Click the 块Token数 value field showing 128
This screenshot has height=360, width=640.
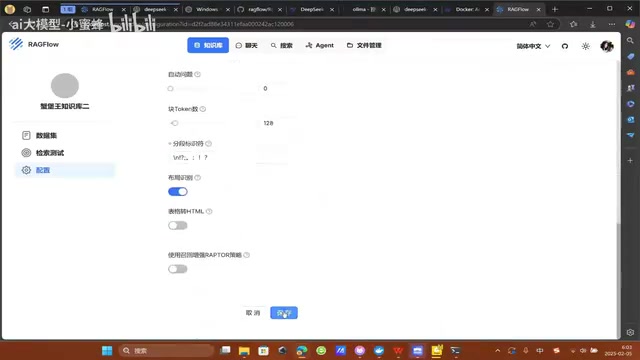273,123
